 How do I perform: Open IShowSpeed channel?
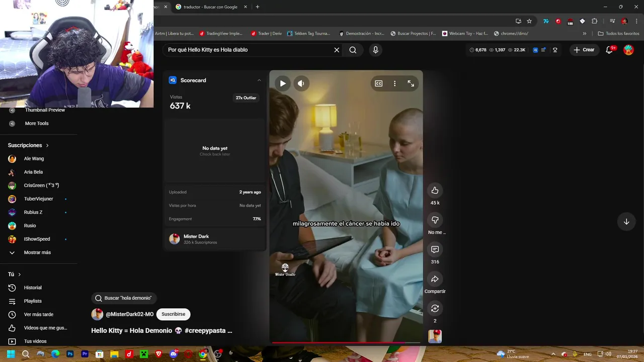[x=37, y=239]
